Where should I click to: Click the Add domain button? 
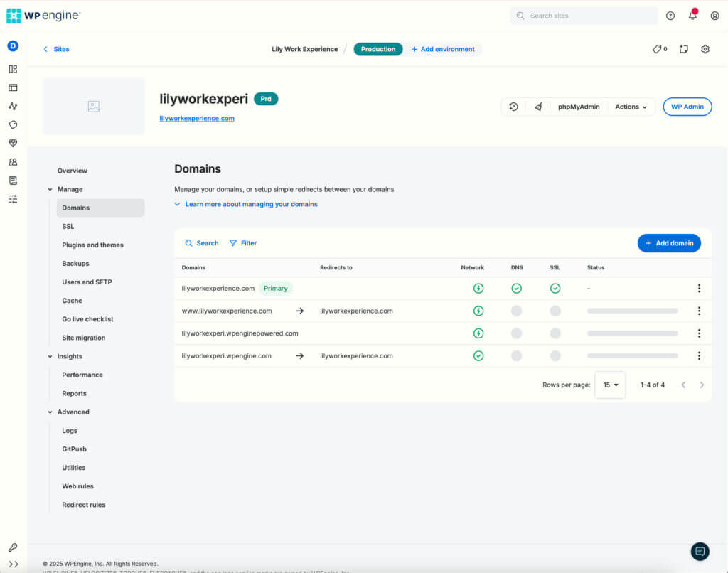(669, 243)
